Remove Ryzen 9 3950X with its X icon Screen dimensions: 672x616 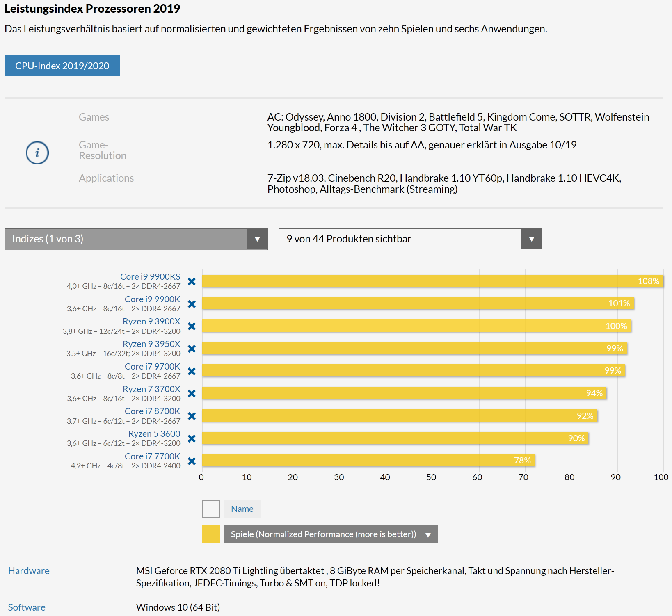coord(192,349)
